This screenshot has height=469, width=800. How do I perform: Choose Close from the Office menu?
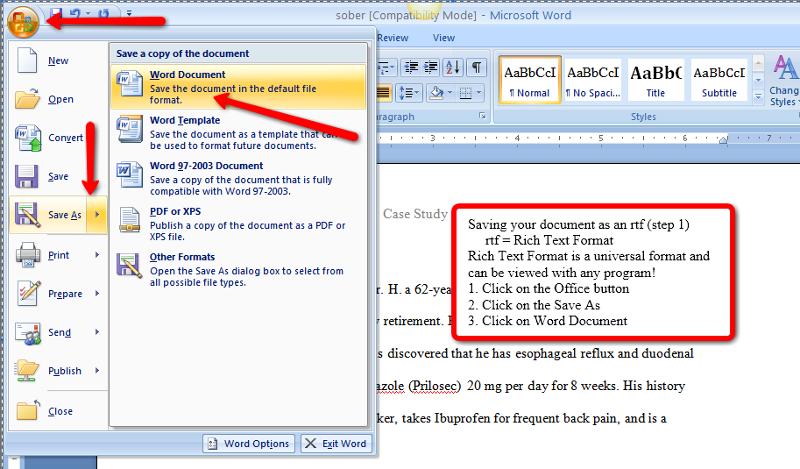tap(58, 411)
